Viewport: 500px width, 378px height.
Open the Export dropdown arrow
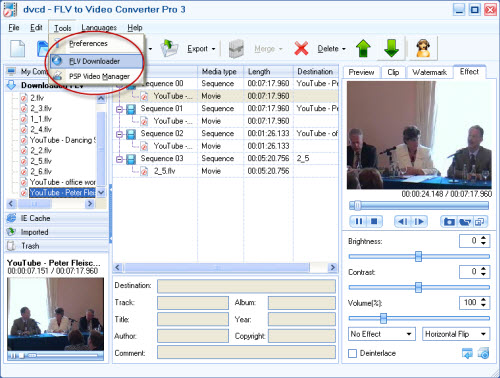[x=213, y=49]
